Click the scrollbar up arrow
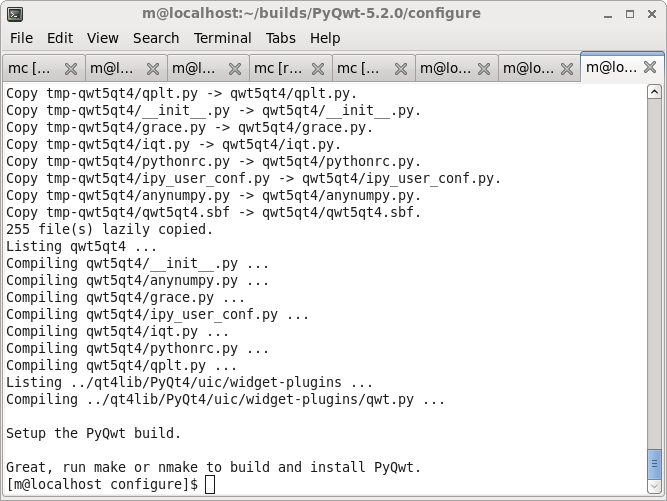Viewport: 667px width, 501px height. pyautogui.click(x=655, y=92)
